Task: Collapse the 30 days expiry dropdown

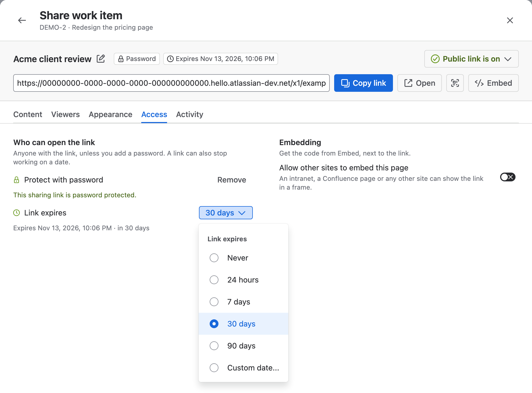Action: tap(226, 213)
